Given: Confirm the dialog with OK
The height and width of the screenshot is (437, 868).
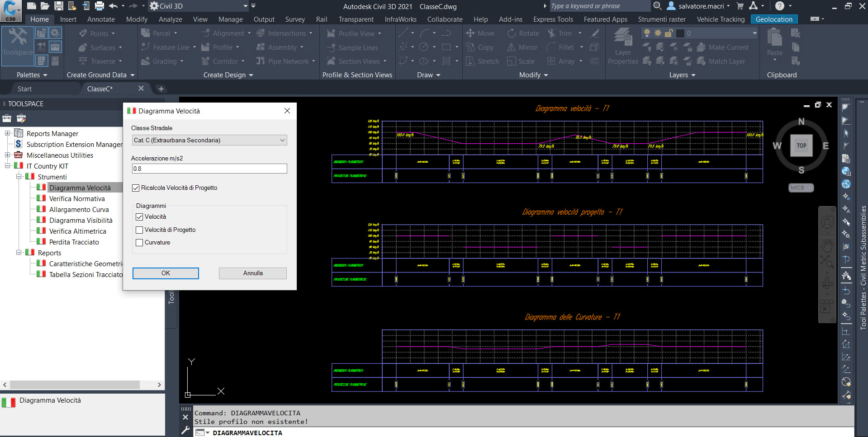Looking at the screenshot, I should coord(166,273).
